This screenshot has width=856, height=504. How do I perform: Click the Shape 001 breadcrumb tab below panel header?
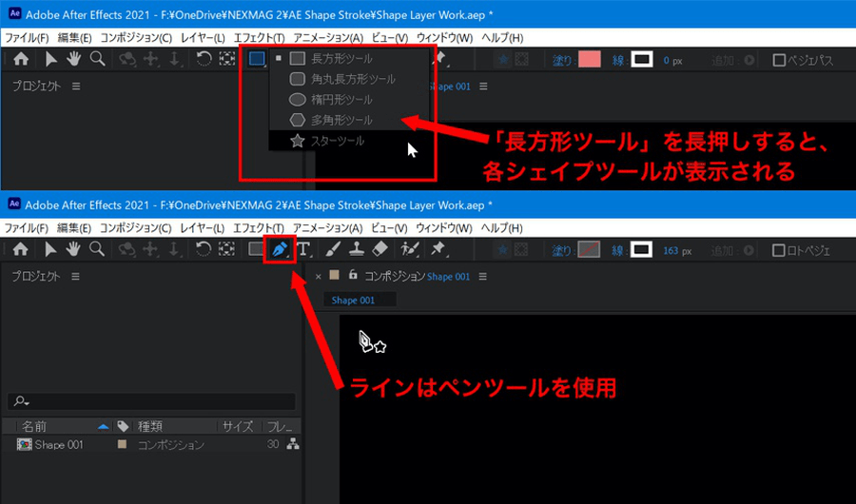353,300
